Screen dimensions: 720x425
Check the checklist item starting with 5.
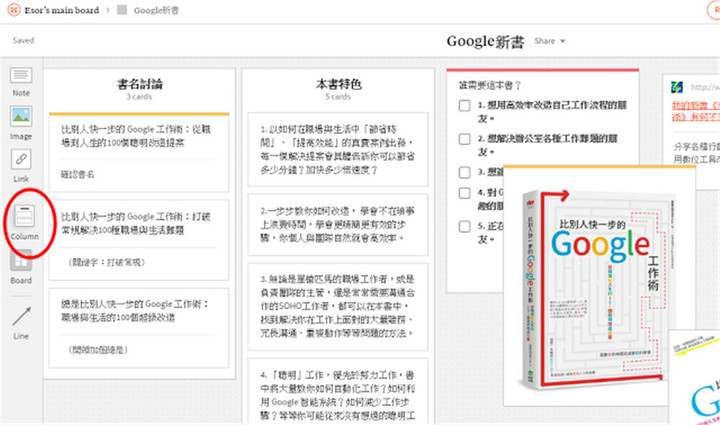click(465, 226)
